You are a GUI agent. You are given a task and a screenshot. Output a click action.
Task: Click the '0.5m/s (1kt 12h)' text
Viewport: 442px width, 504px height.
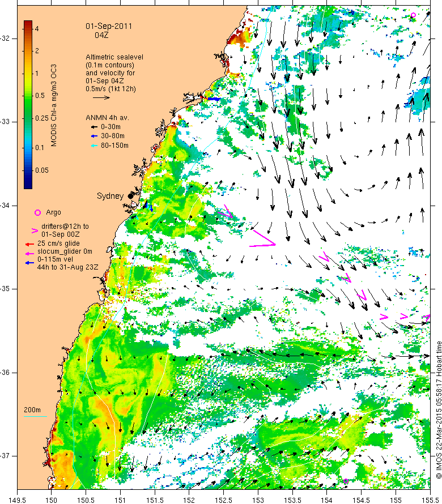click(x=110, y=89)
